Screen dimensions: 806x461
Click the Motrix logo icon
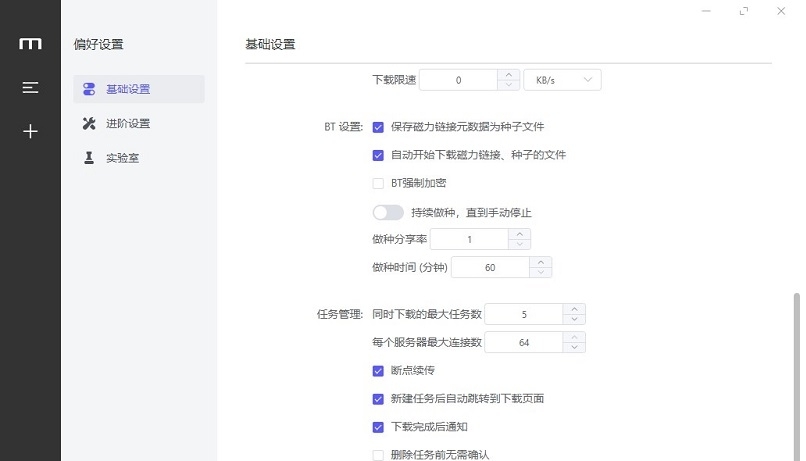pos(30,43)
